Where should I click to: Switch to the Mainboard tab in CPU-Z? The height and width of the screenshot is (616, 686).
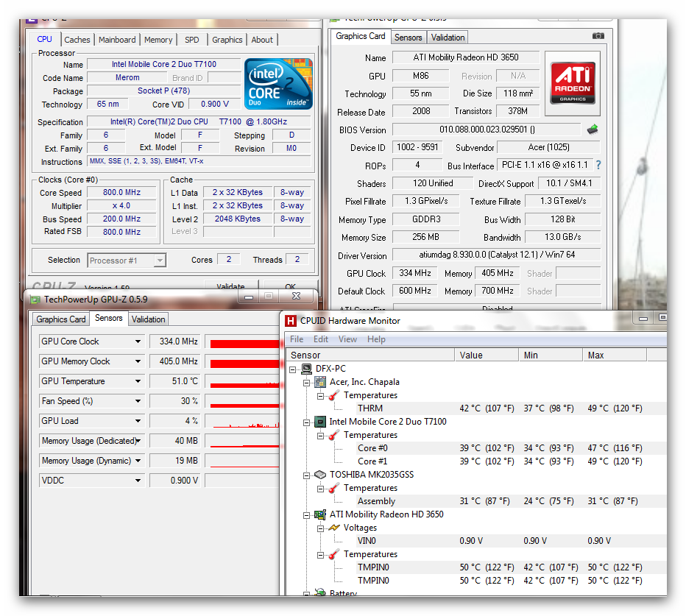[x=117, y=40]
